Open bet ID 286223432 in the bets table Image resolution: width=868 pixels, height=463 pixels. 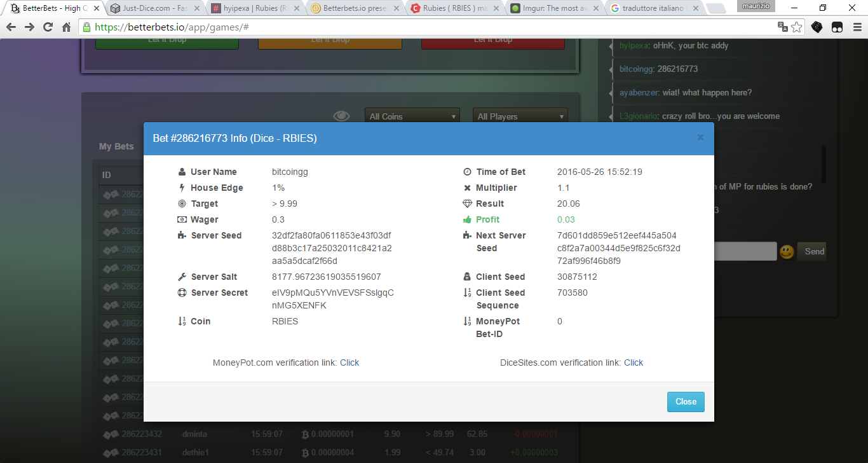point(142,434)
